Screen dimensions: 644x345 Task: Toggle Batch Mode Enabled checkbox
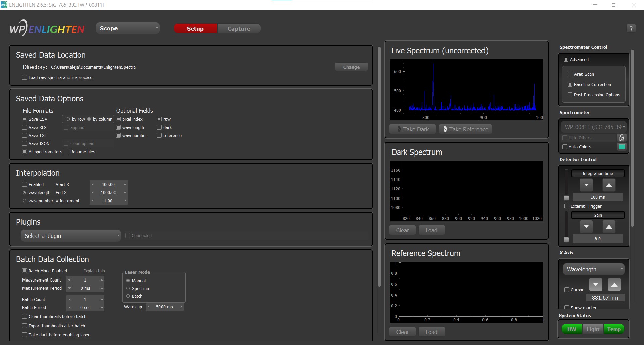pyautogui.click(x=25, y=271)
